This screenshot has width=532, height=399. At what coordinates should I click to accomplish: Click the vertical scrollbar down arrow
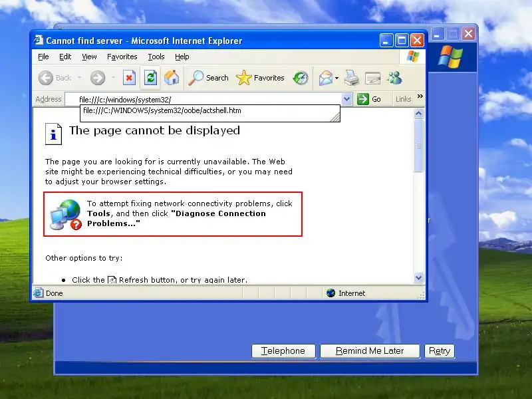(x=419, y=278)
